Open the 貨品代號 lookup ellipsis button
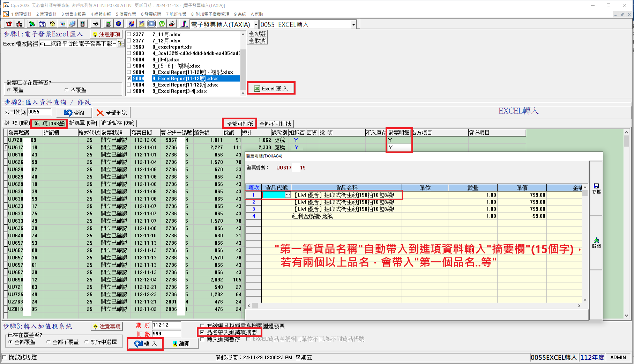The height and width of the screenshot is (364, 634). tap(288, 195)
